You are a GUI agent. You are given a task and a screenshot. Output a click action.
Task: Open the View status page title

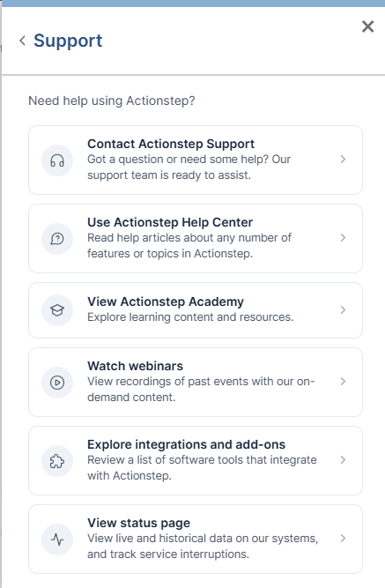point(138,523)
